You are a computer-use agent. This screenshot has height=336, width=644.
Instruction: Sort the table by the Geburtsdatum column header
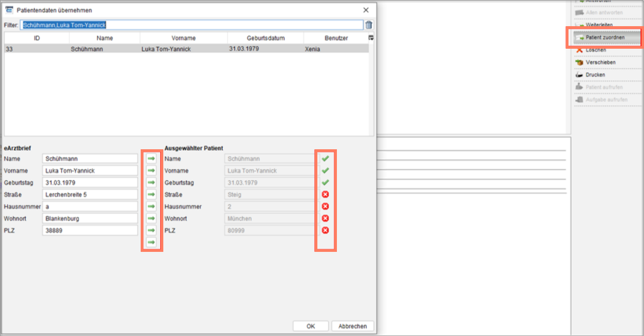(266, 38)
